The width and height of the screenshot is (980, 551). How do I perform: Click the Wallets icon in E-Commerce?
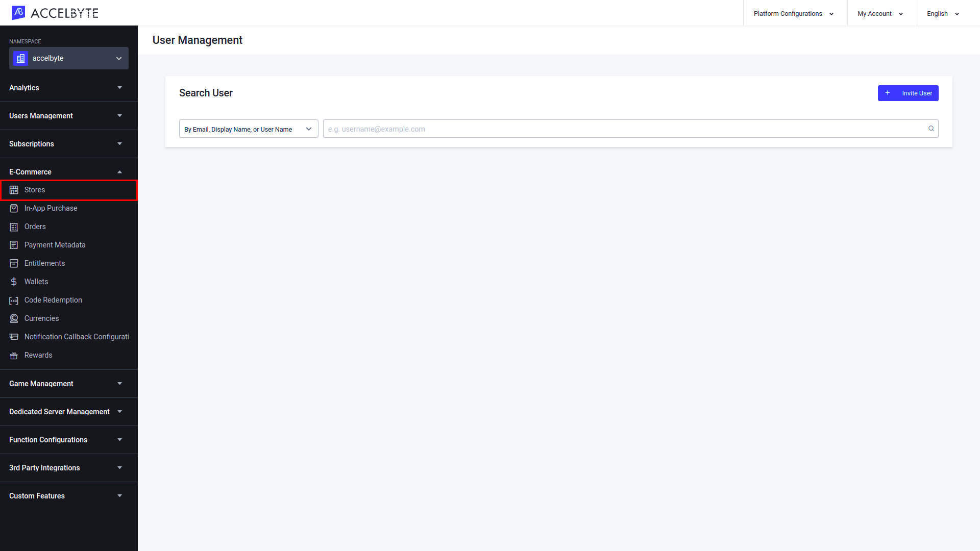click(13, 281)
